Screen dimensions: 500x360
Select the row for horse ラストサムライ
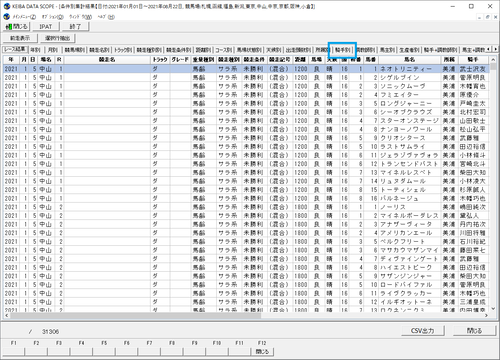pos(246,147)
